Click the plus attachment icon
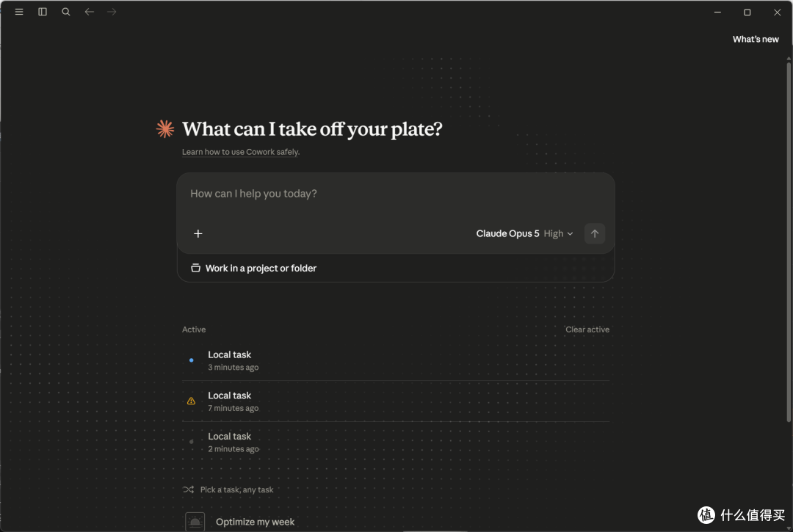793x532 pixels. click(198, 233)
